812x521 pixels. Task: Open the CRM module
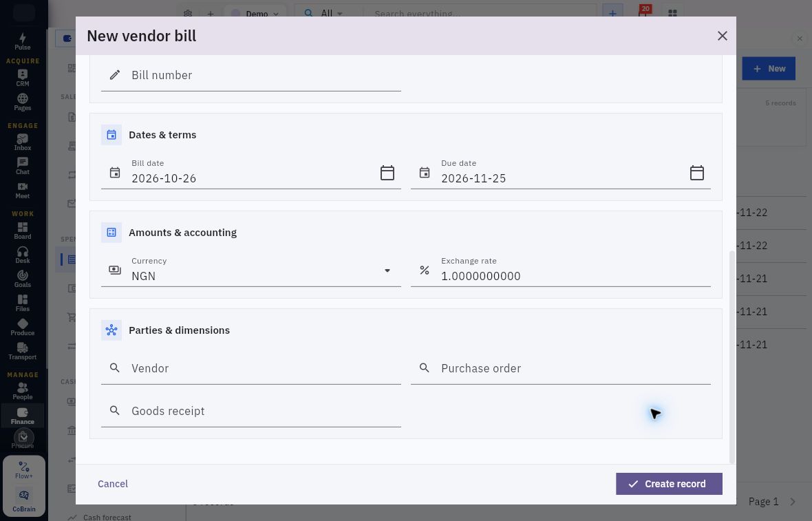tap(22, 78)
